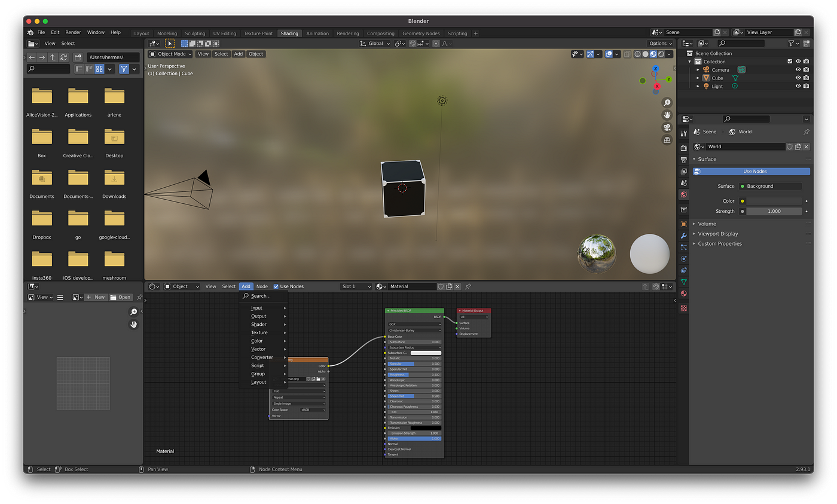Expand the Cube row in outliner
This screenshot has width=837, height=504.
pyautogui.click(x=698, y=78)
